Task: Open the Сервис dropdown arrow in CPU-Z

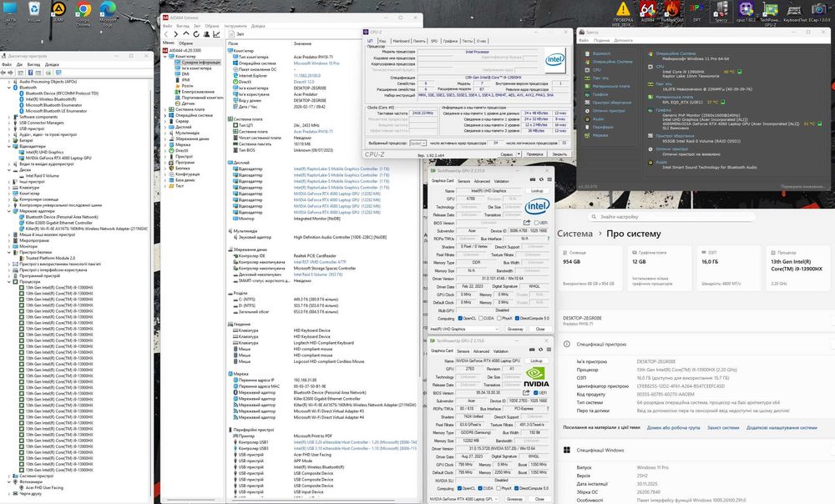Action: click(x=519, y=154)
